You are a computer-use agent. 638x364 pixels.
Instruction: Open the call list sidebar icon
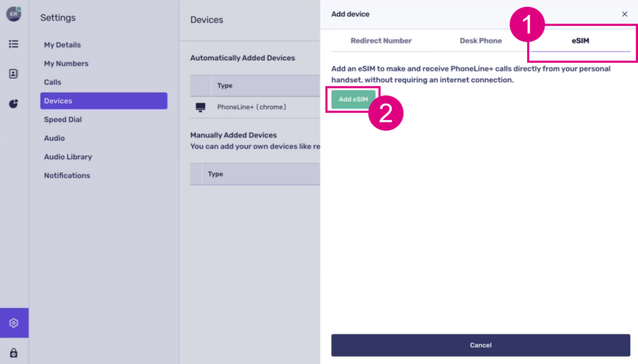click(14, 44)
